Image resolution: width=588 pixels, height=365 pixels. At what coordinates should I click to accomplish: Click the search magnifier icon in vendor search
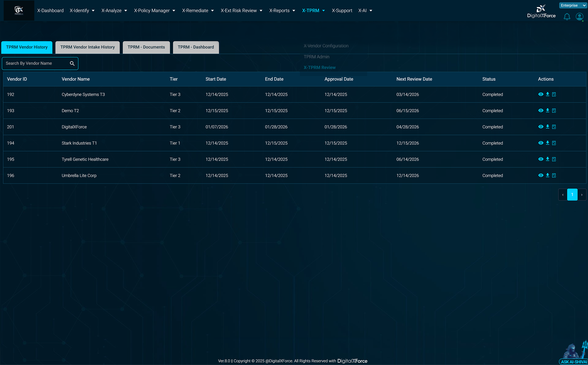click(72, 63)
